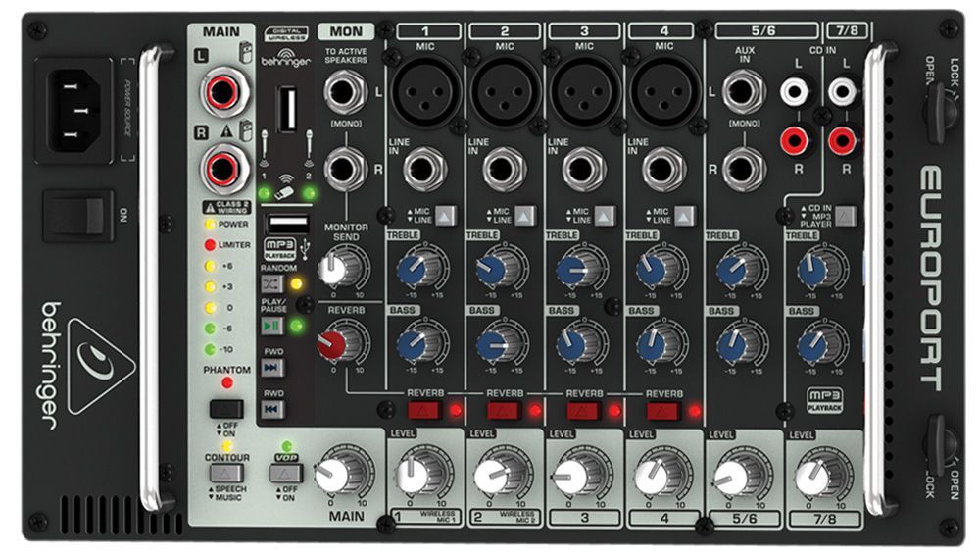Skip forward with the FWD button

[271, 368]
